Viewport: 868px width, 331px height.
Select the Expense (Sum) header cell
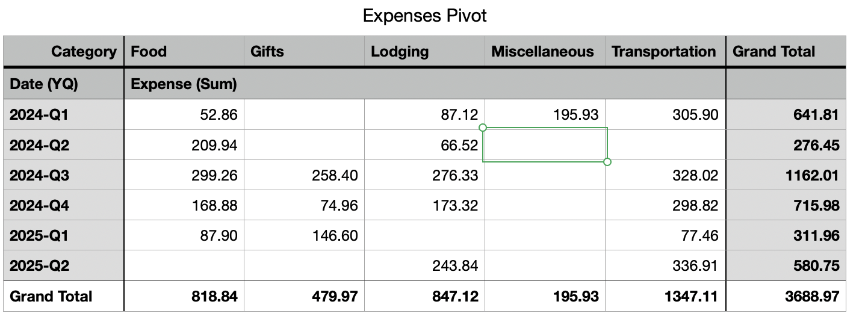pyautogui.click(x=184, y=85)
